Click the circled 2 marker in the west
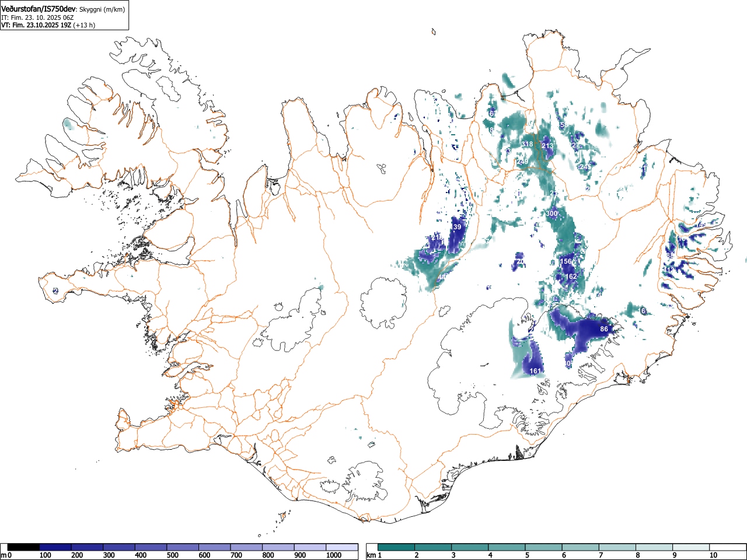This screenshot has width=747, height=560. pos(55,290)
